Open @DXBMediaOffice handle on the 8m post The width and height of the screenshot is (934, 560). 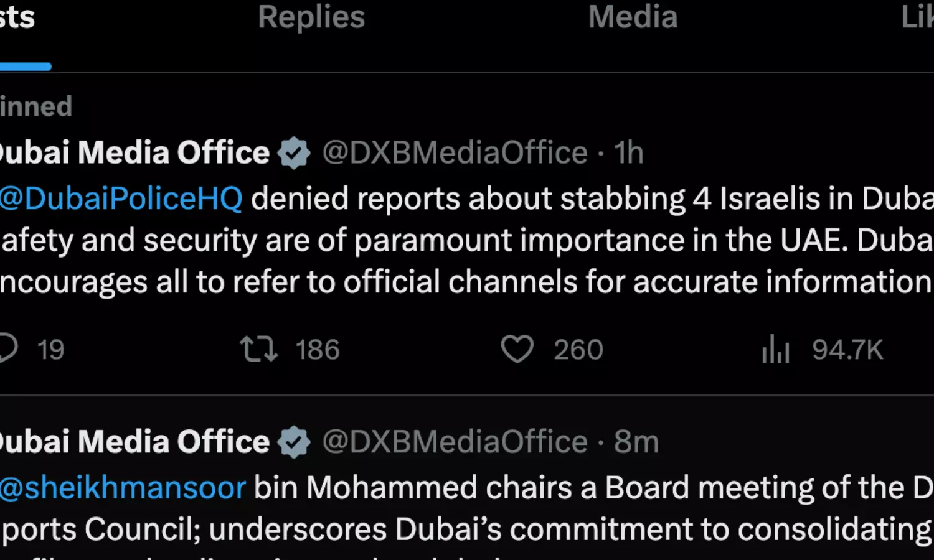pyautogui.click(x=455, y=442)
